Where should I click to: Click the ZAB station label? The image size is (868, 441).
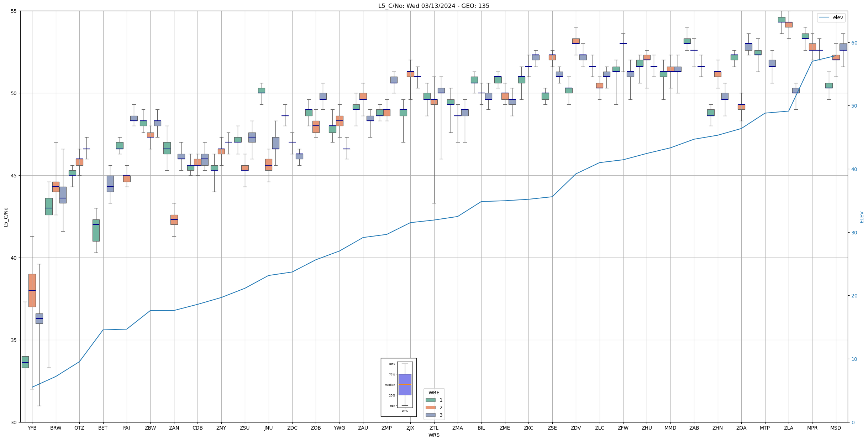pyautogui.click(x=694, y=428)
